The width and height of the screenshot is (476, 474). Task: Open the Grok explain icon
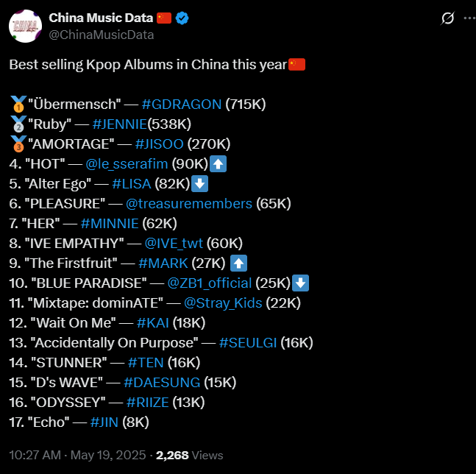[447, 18]
